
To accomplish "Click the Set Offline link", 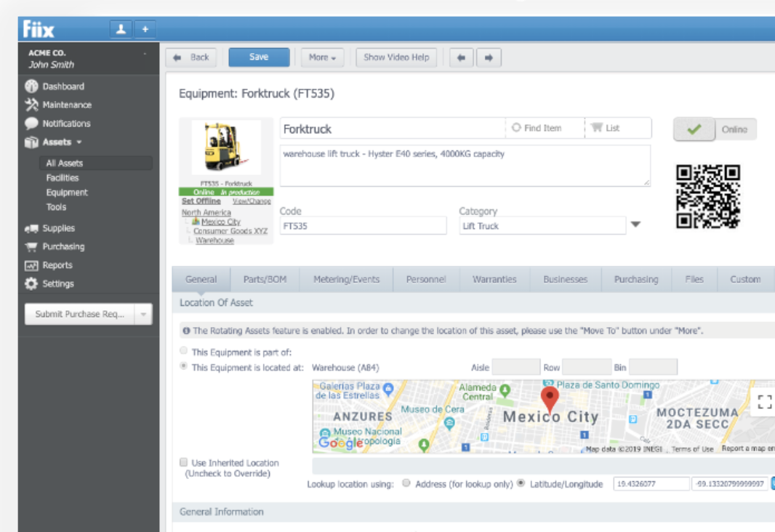I will [x=201, y=201].
